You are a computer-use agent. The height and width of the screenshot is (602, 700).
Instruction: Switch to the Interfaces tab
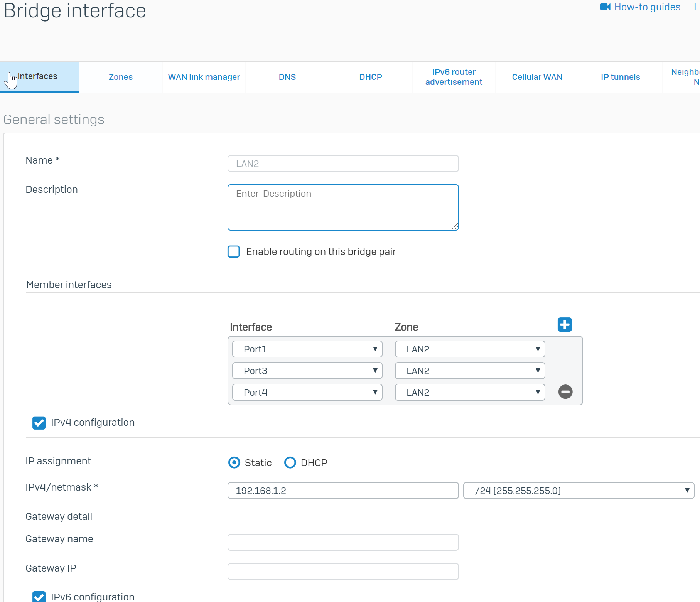click(x=39, y=77)
